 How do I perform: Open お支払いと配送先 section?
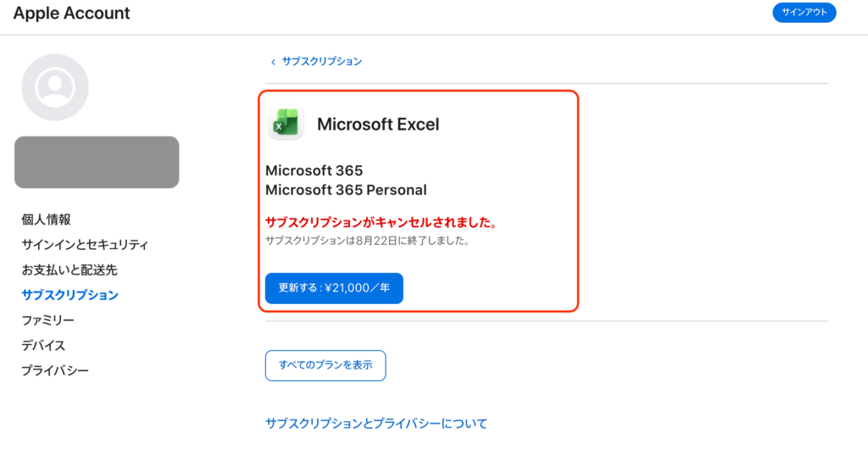(x=70, y=270)
